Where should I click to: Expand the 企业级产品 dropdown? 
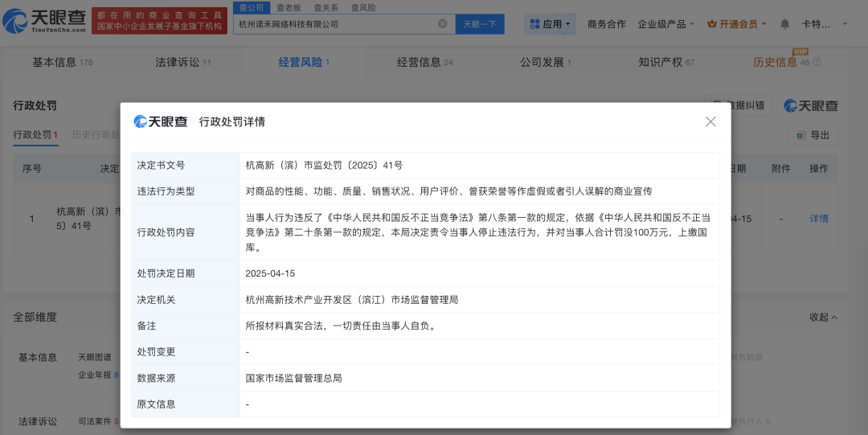point(665,24)
